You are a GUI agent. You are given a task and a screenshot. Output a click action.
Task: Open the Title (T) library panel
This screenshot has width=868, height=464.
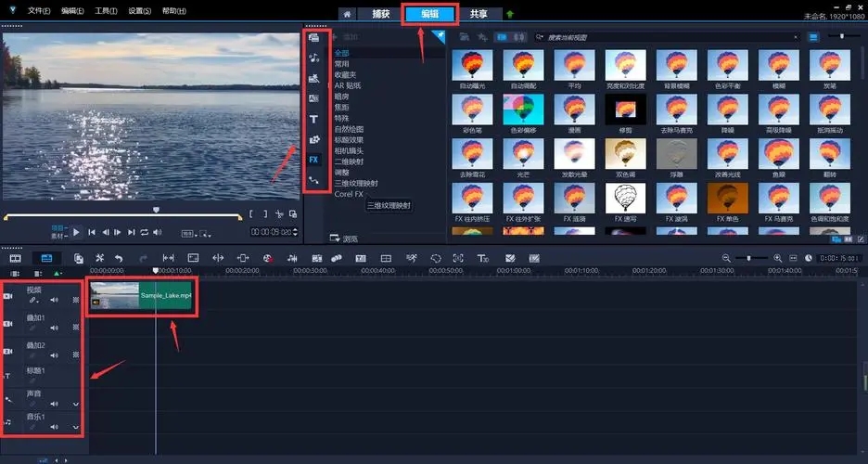[x=313, y=119]
